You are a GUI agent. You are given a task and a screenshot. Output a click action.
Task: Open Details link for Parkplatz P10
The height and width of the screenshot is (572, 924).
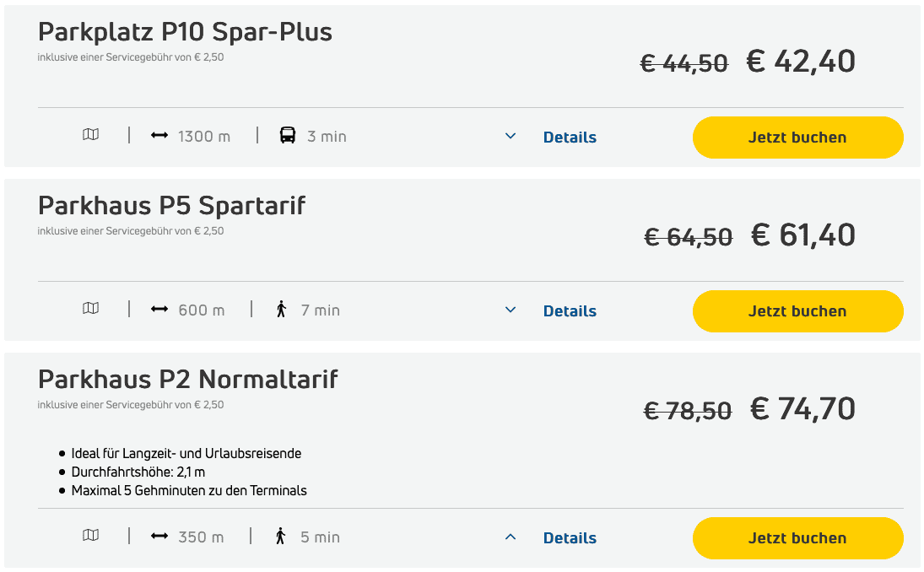(x=570, y=138)
